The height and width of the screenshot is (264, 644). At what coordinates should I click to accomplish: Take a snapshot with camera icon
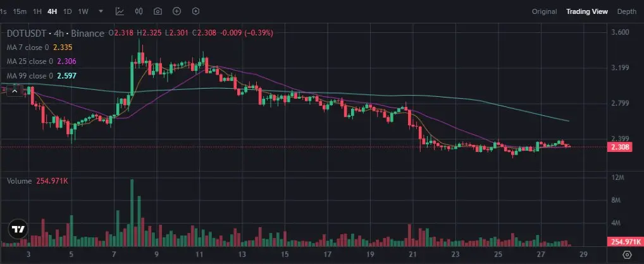pos(158,11)
